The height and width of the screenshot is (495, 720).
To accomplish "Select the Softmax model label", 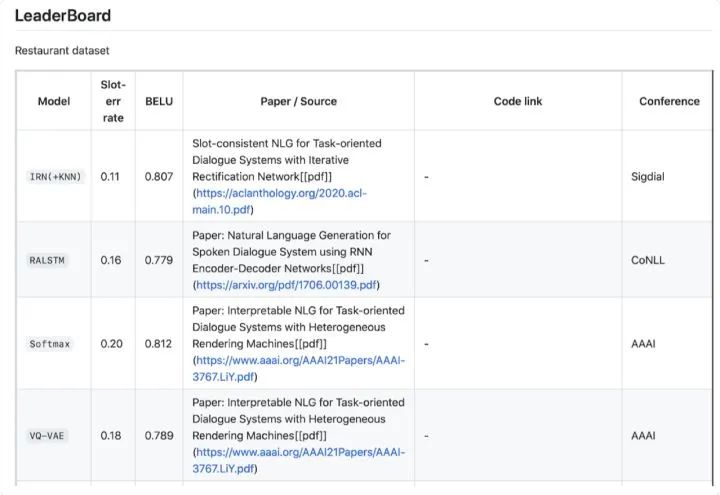I will 49,344.
